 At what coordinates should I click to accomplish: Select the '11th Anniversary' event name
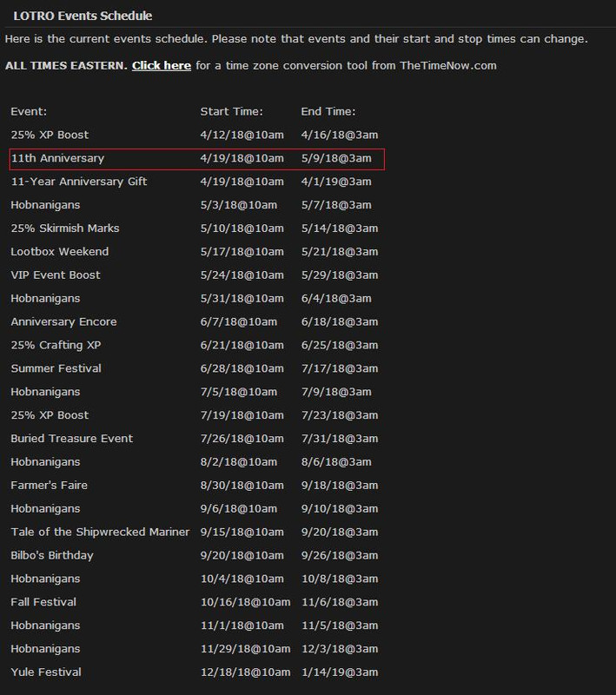pyautogui.click(x=57, y=158)
